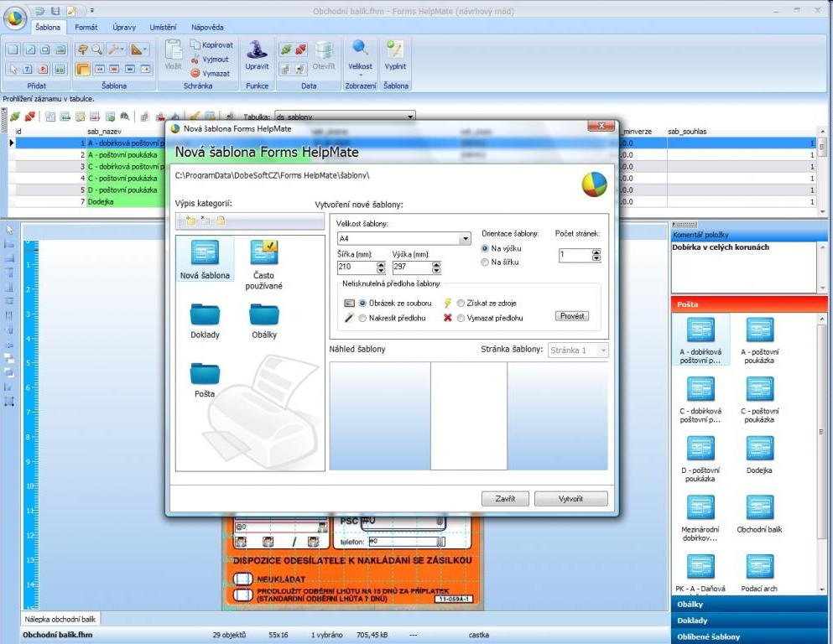Image resolution: width=833 pixels, height=644 pixels.
Task: Open the Nápověda ribbon tab
Action: point(207,27)
